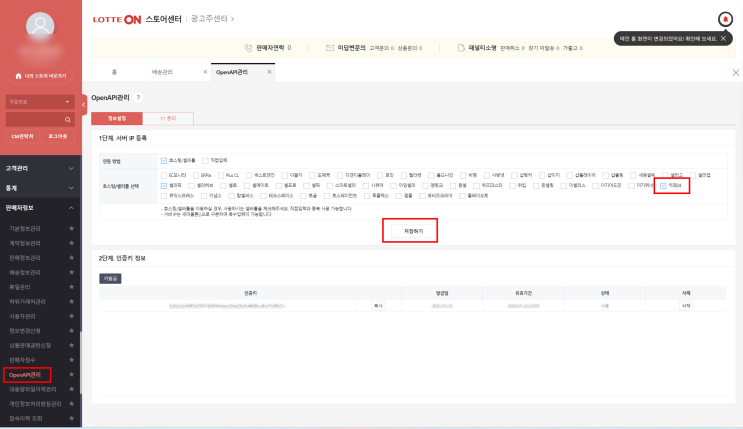Close the 배송관리 tab
This screenshot has width=743, height=429.
(205, 72)
